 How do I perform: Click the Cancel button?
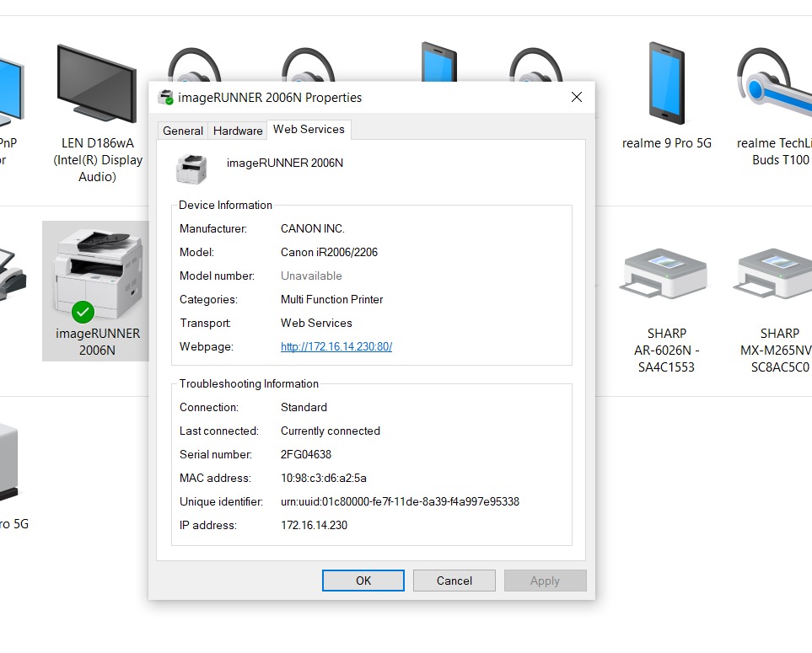pyautogui.click(x=454, y=581)
